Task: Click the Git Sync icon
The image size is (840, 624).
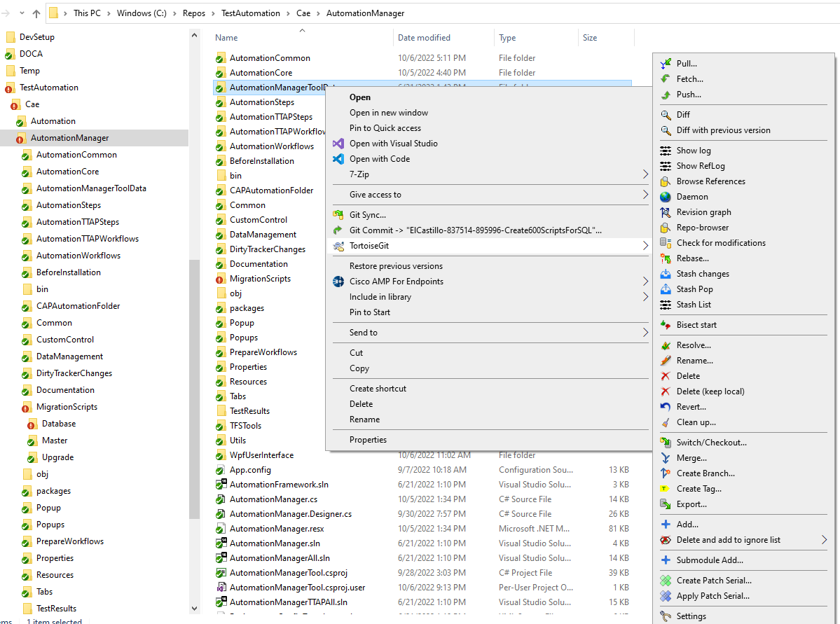Action: [x=338, y=215]
